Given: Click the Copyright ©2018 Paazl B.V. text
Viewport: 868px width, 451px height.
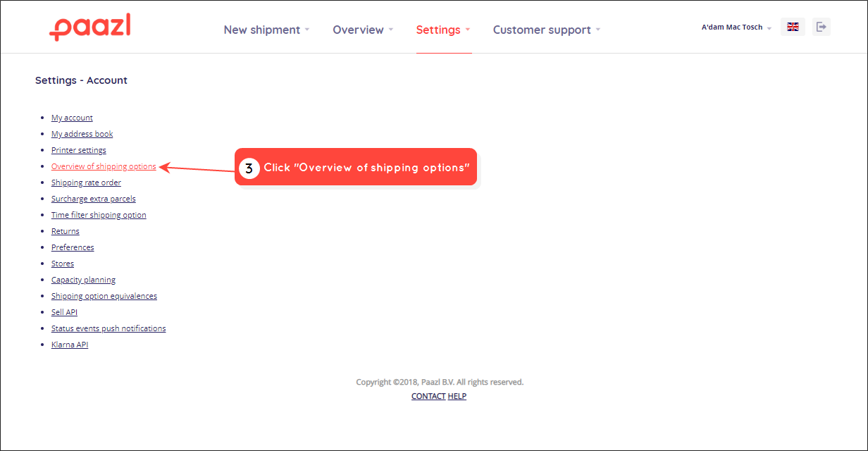Looking at the screenshot, I should [x=440, y=382].
